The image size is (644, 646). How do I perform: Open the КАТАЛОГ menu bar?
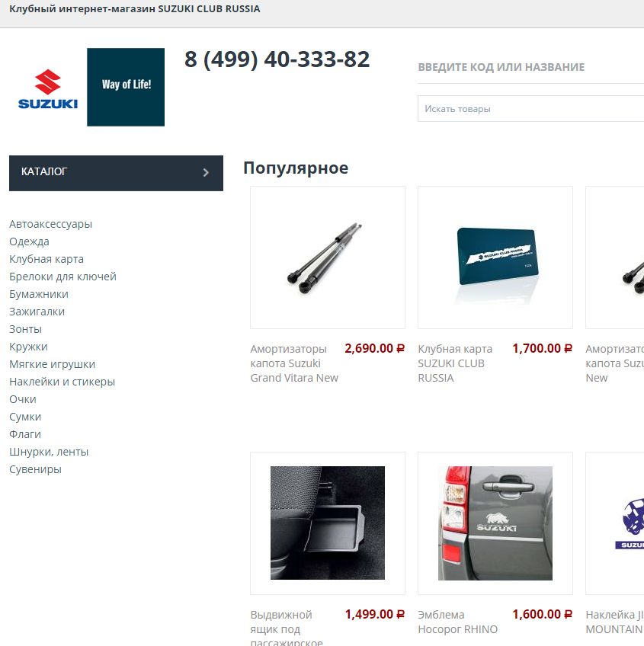[116, 173]
